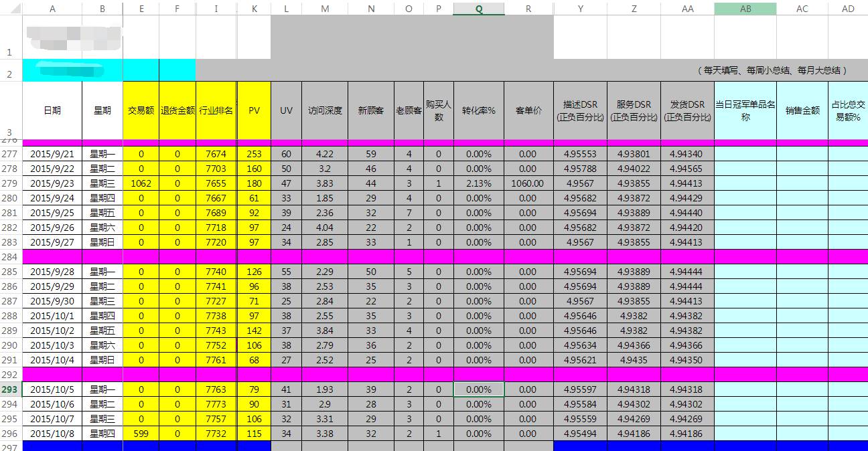
Task: Click the row 284 header
Action: 10,257
